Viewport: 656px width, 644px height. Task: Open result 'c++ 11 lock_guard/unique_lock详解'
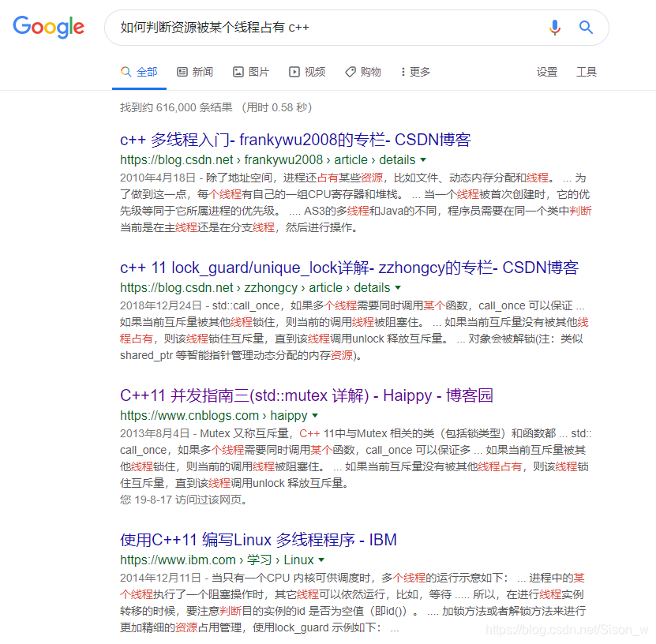click(x=349, y=268)
